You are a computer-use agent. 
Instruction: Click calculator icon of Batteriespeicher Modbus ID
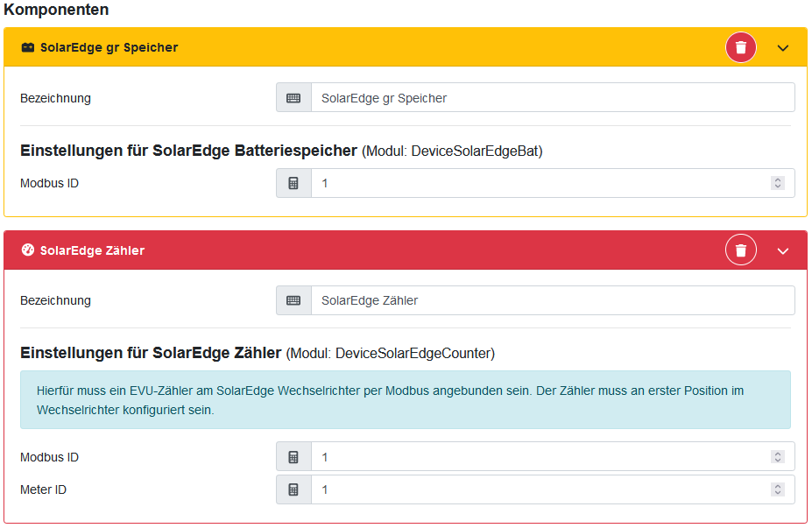tap(293, 183)
